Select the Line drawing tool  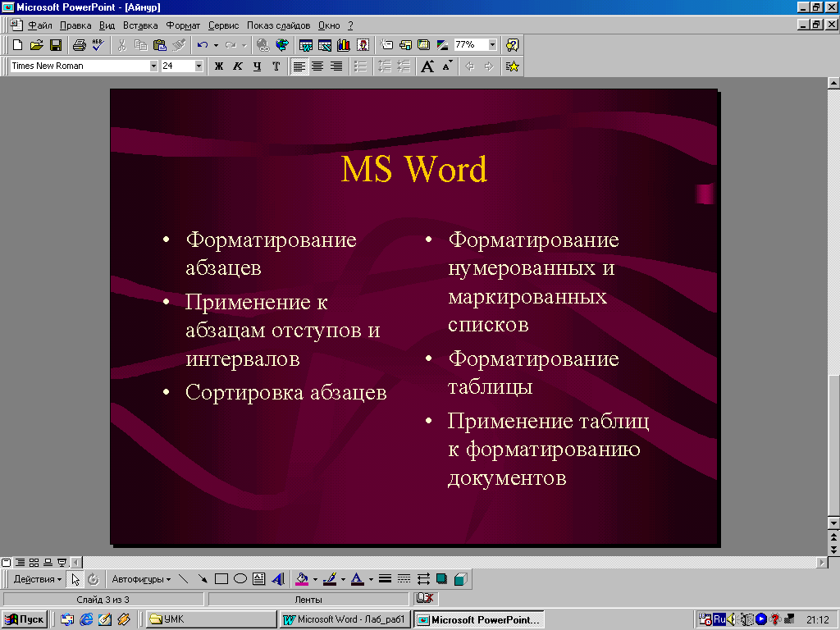coord(183,579)
